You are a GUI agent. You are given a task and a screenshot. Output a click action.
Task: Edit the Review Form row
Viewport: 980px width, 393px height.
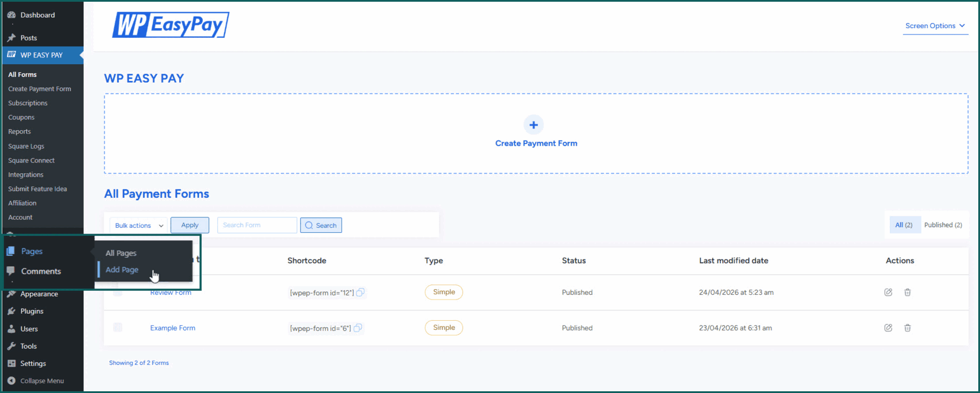(888, 292)
